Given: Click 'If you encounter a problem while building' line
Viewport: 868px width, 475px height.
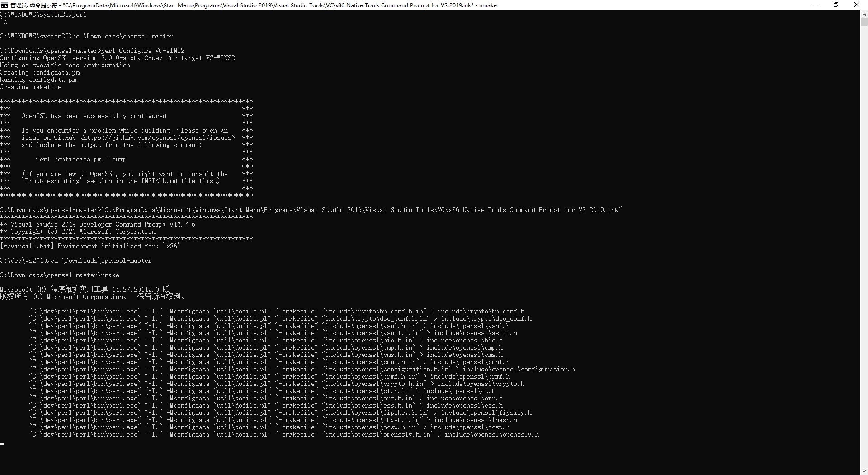Looking at the screenshot, I should (x=125, y=130).
